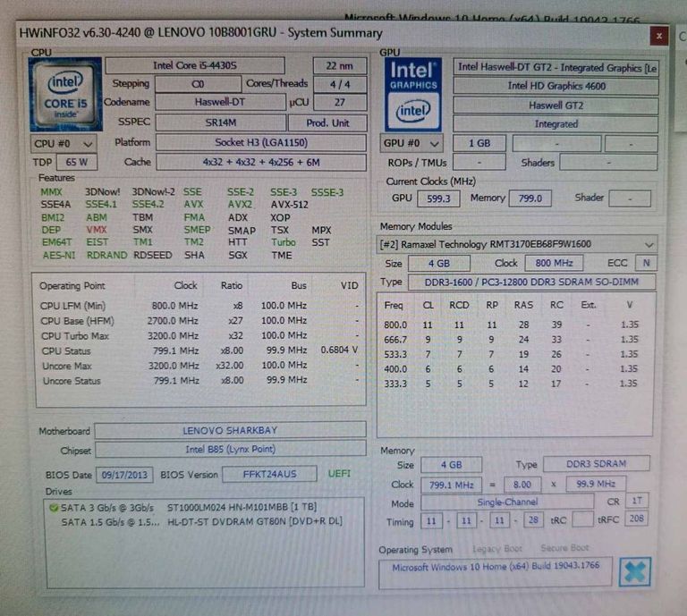Click the Haswell-DT codename field
The image size is (687, 616).
[220, 102]
